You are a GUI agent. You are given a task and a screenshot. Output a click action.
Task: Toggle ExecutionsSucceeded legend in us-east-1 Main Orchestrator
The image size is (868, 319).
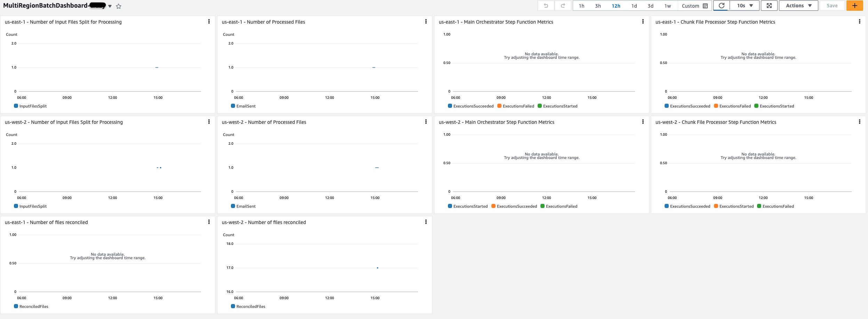[x=471, y=106]
